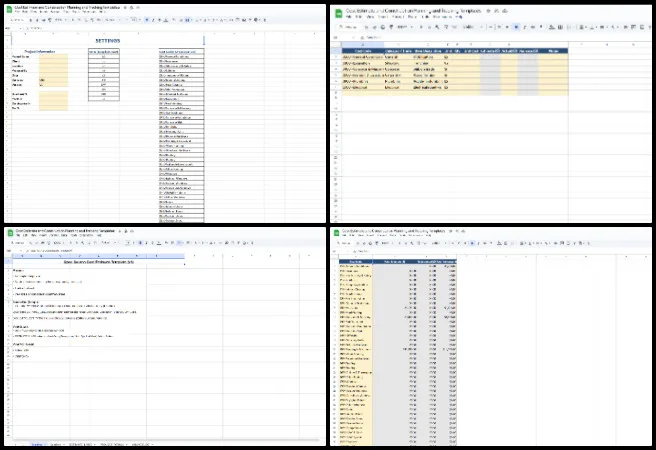Open the File menu in top-left window
This screenshot has height=450, width=656.
(17, 13)
